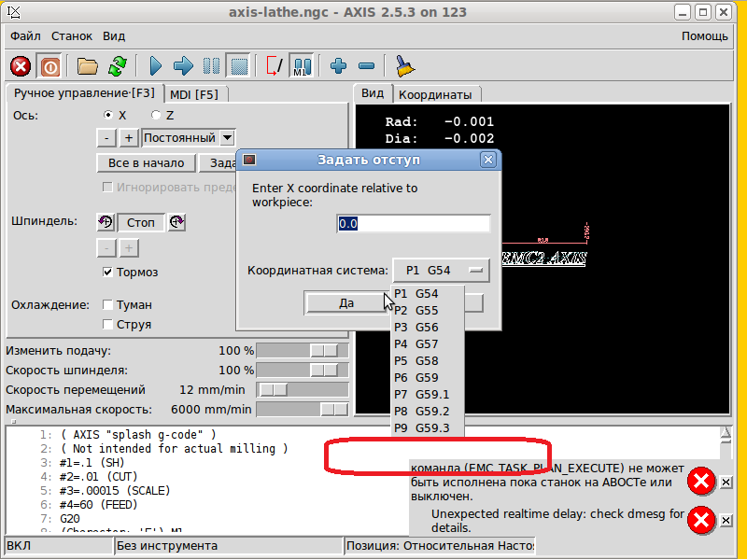
Task: Toggle optional pause M1 icon
Action: pos(302,66)
